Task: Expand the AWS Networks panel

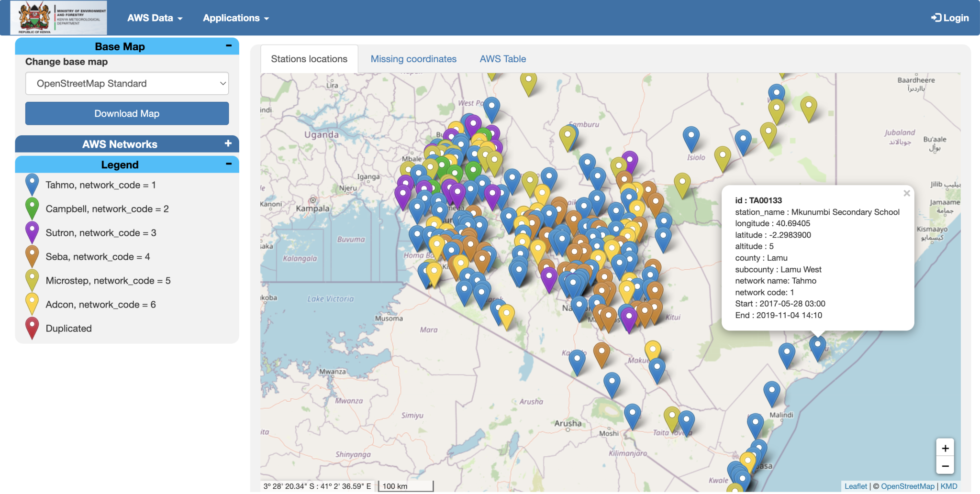Action: tap(229, 143)
